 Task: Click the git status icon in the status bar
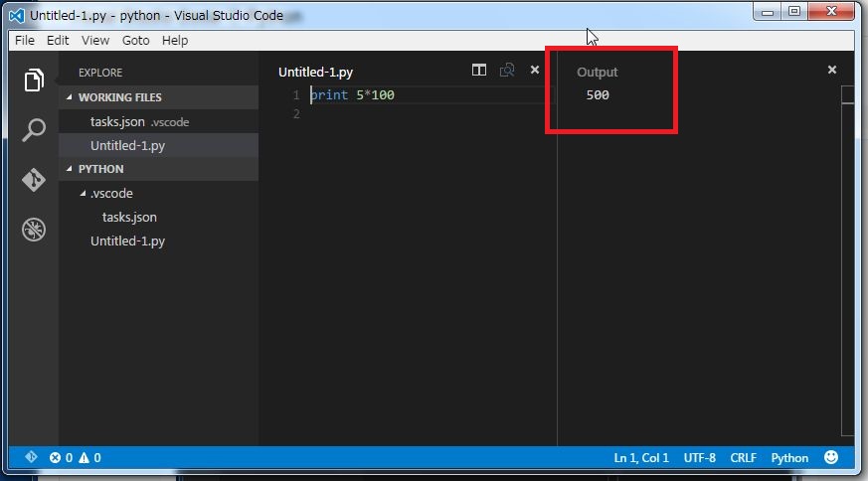31,457
